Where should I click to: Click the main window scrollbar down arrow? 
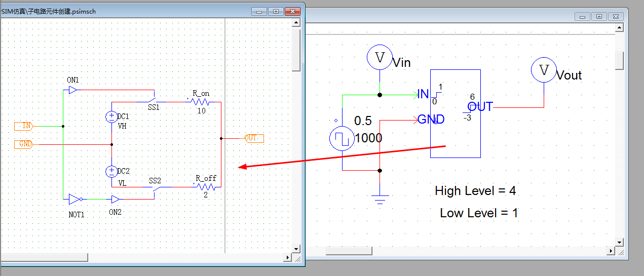click(x=619, y=242)
